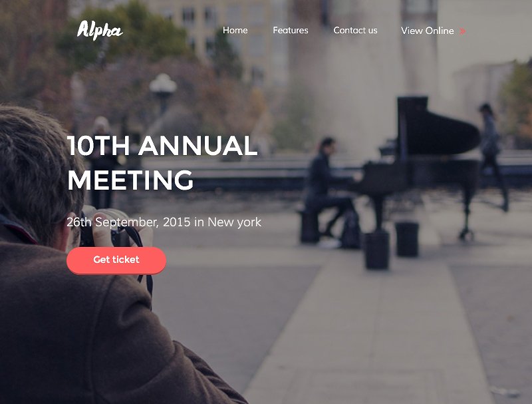
Task: Click the red Get ticket button
Action: tap(116, 260)
